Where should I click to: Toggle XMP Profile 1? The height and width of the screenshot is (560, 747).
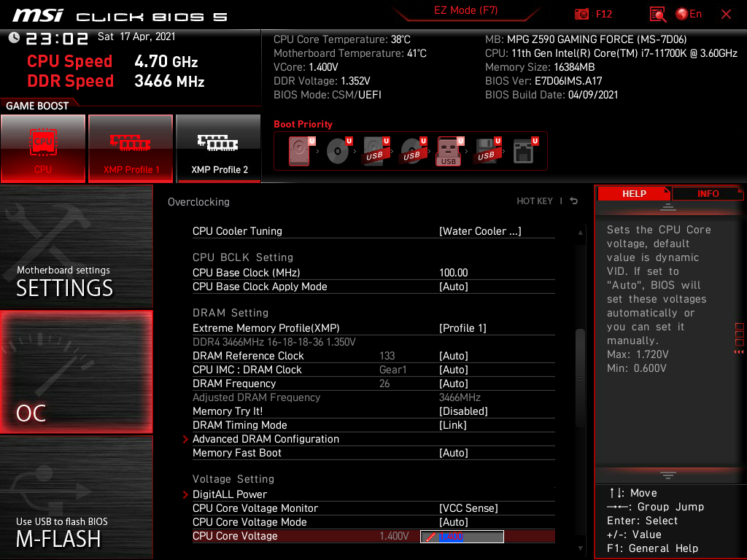click(x=131, y=148)
